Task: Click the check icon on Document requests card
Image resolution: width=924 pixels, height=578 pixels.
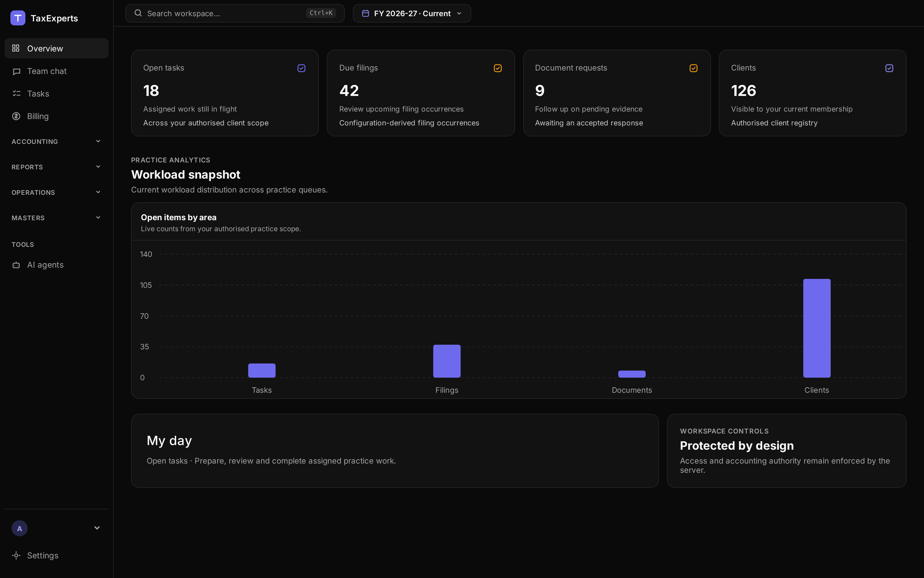Action: [x=693, y=68]
